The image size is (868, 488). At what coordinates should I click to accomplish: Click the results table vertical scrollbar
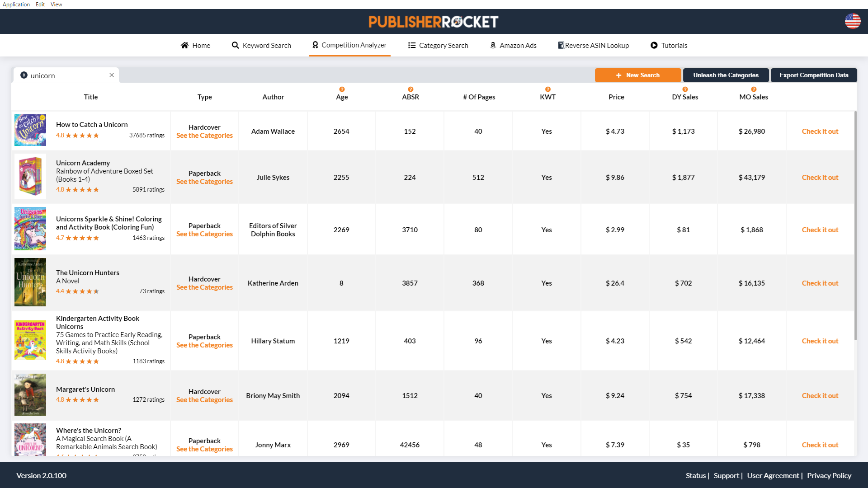pos(855,226)
